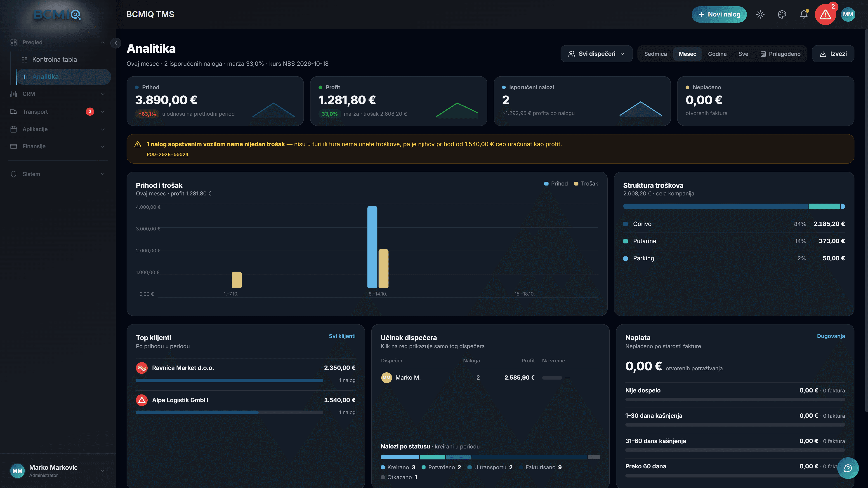The width and height of the screenshot is (868, 488).
Task: Click the blue revenue bar for 8.–14.10.
Action: tap(372, 247)
